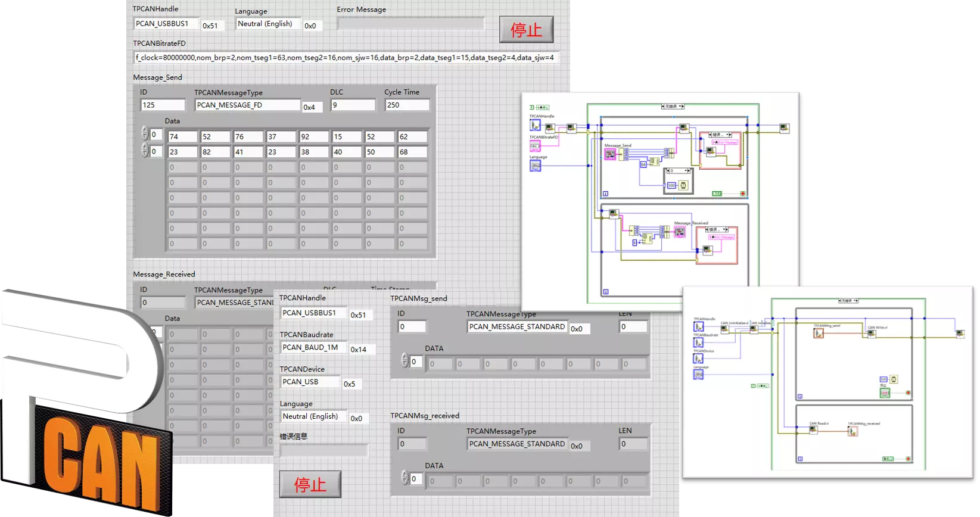Click the 错误信息 indicator field
This screenshot has width=980, height=517.
323,451
